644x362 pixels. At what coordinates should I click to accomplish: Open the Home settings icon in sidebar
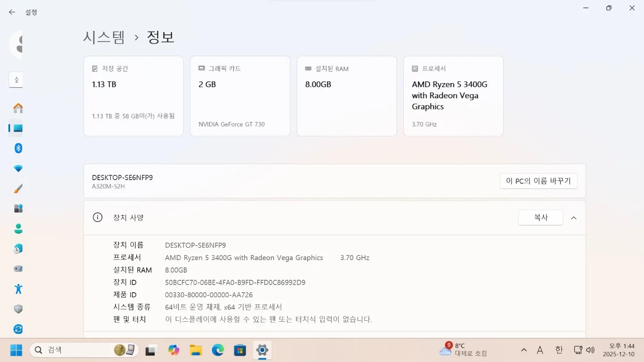[18, 108]
